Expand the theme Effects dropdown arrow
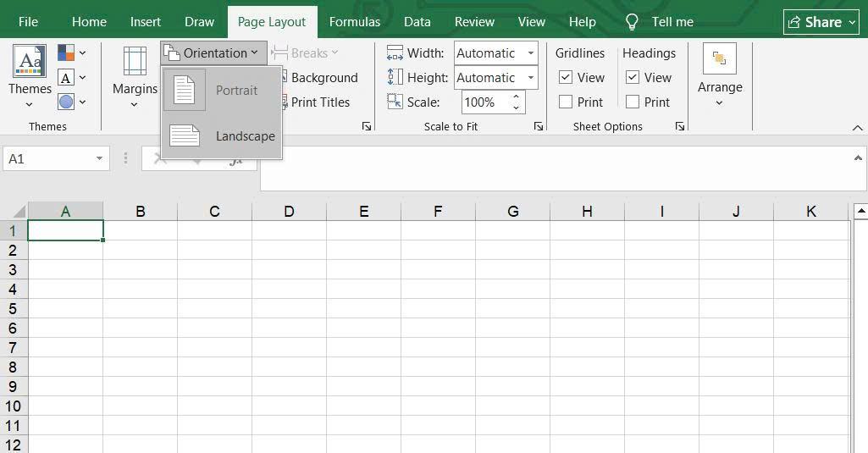The image size is (868, 453). point(82,102)
